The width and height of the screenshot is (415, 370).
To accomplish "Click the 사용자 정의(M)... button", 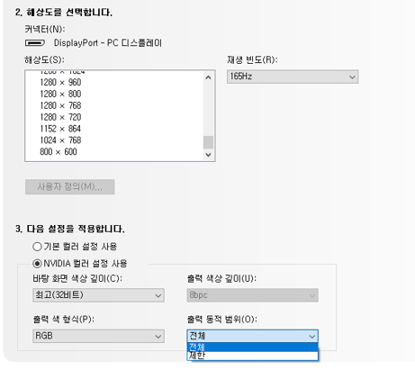I will [x=70, y=187].
